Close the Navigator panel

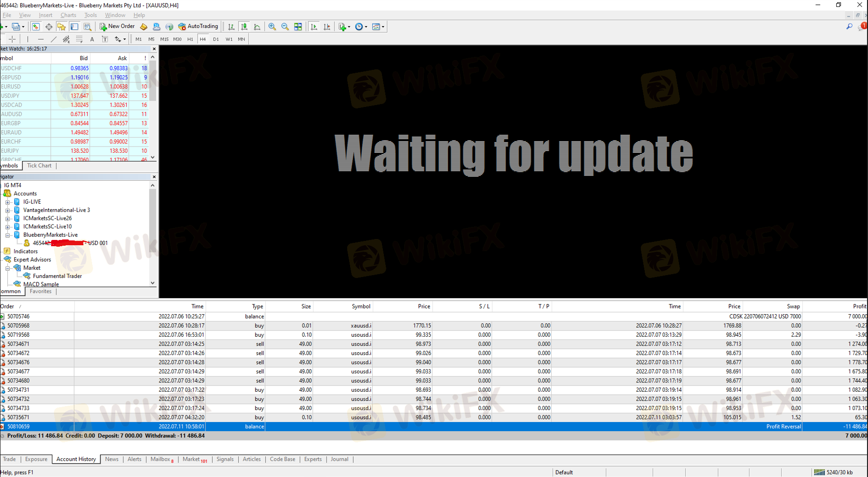[154, 177]
